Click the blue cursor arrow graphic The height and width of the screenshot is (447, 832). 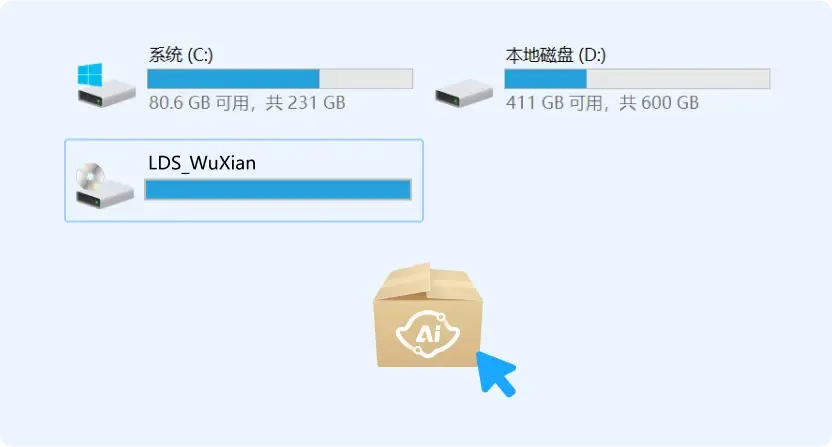[x=495, y=373]
